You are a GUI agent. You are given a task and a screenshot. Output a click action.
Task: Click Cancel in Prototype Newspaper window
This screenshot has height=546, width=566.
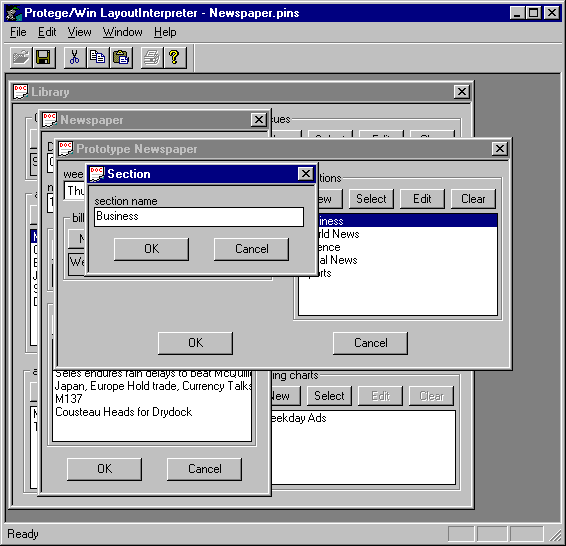[x=370, y=343]
